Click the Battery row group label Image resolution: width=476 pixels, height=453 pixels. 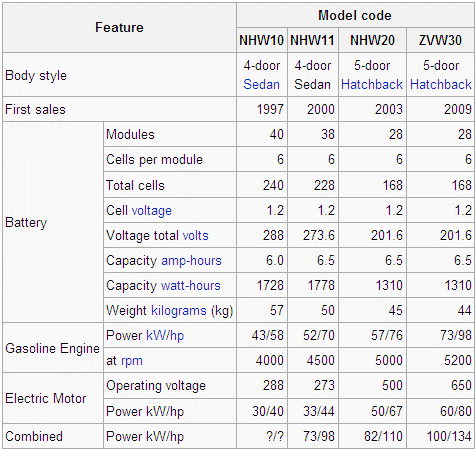point(53,222)
